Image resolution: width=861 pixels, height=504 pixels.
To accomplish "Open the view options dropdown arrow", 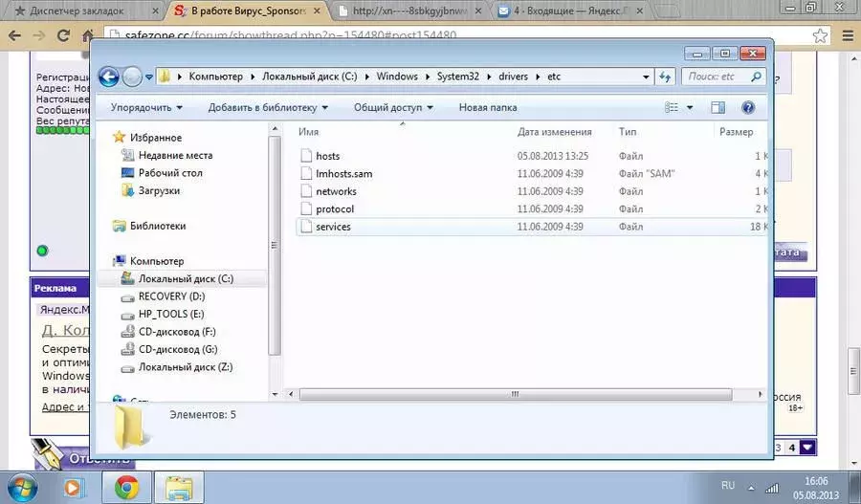I will click(690, 108).
